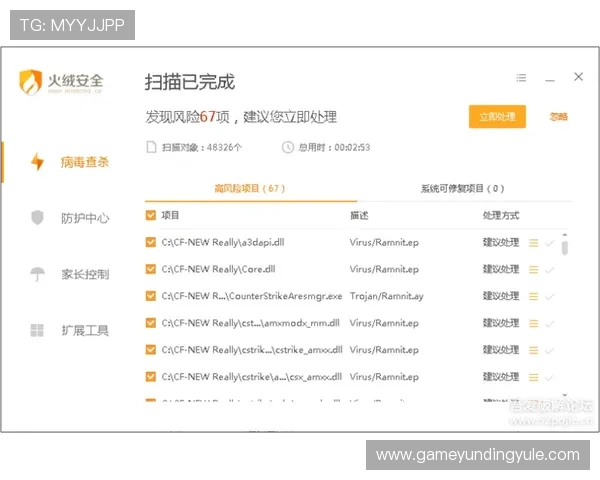
Task: Select the csx_amxx.dll file path
Action: tap(251, 377)
